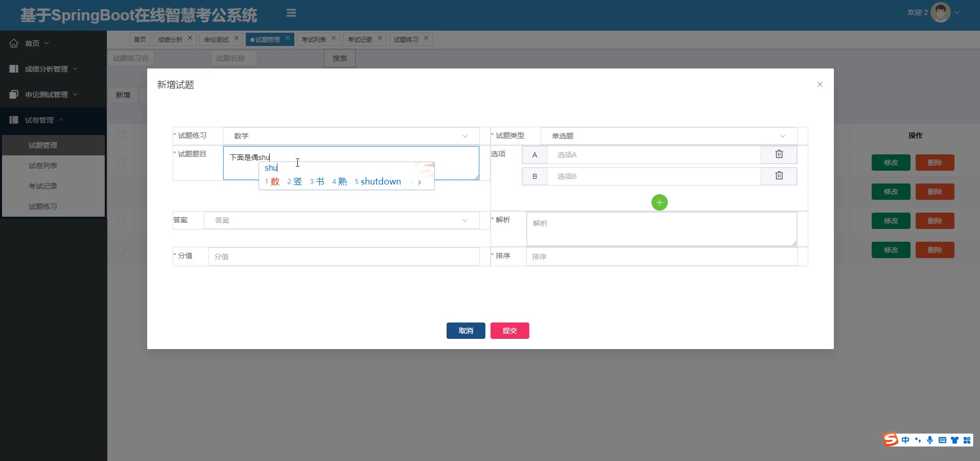Viewport: 980px width, 461px height.
Task: Toggle Chinese/English input mode 中 icon
Action: point(905,440)
